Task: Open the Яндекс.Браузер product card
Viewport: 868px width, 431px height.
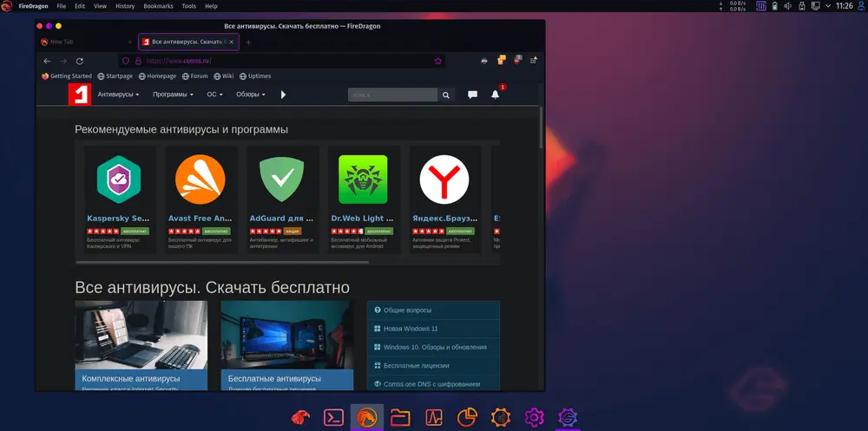Action: [x=444, y=199]
